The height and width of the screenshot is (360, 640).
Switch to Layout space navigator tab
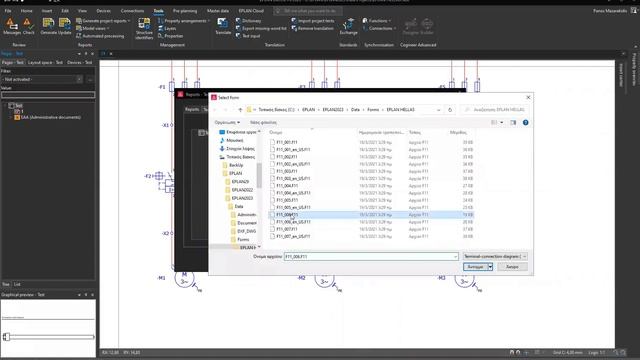click(x=45, y=62)
